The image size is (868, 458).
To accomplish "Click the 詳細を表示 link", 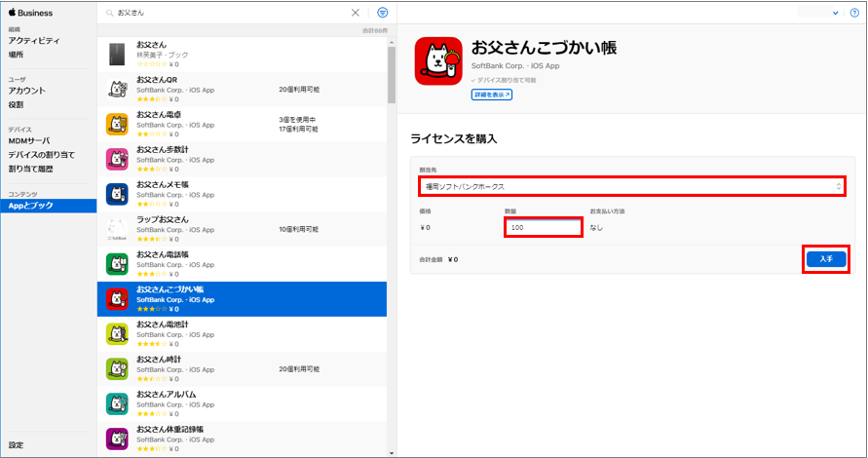I will (492, 95).
